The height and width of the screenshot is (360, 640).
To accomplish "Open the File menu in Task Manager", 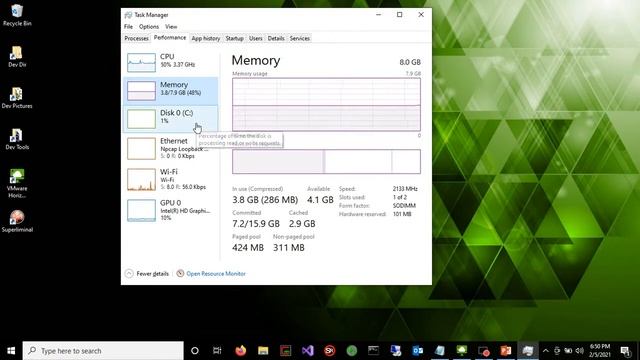I will tap(128, 27).
